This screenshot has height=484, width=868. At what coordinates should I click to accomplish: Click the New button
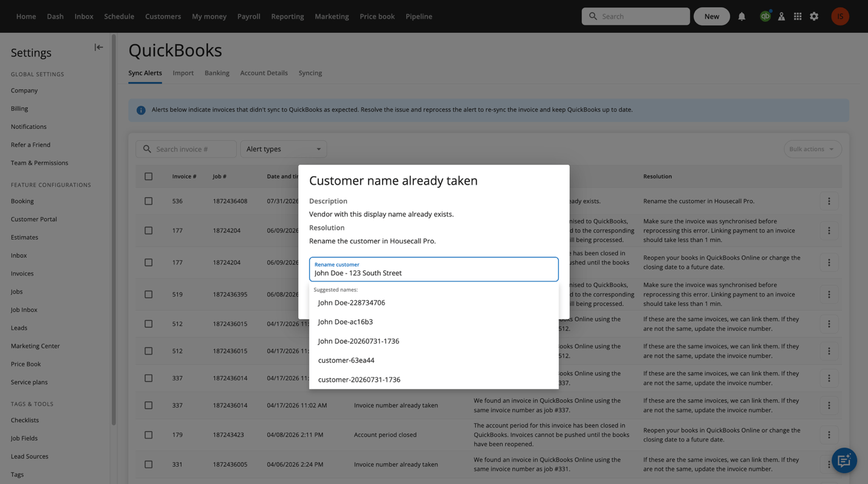coord(712,16)
